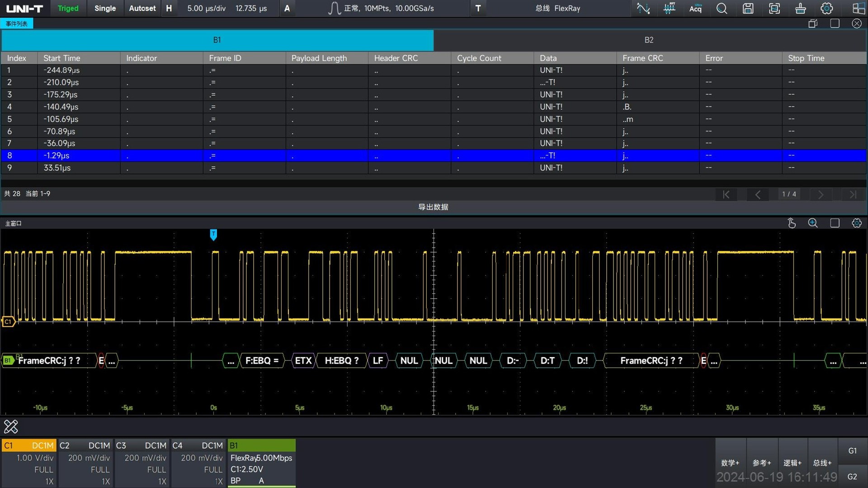Jump to last page of event list
Viewport: 868px width, 488px height.
click(x=853, y=194)
